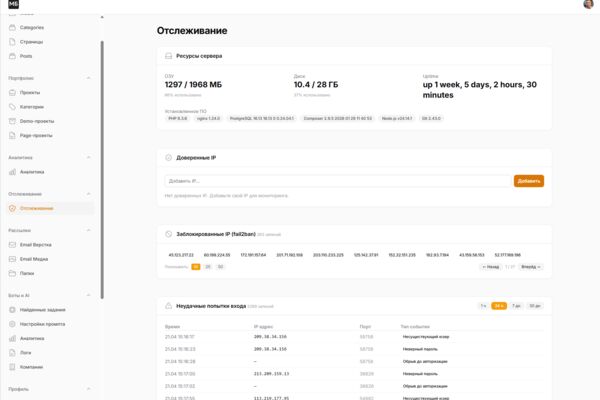
Task: Click the 213.209.159.13 IP address row
Action: 354,374
